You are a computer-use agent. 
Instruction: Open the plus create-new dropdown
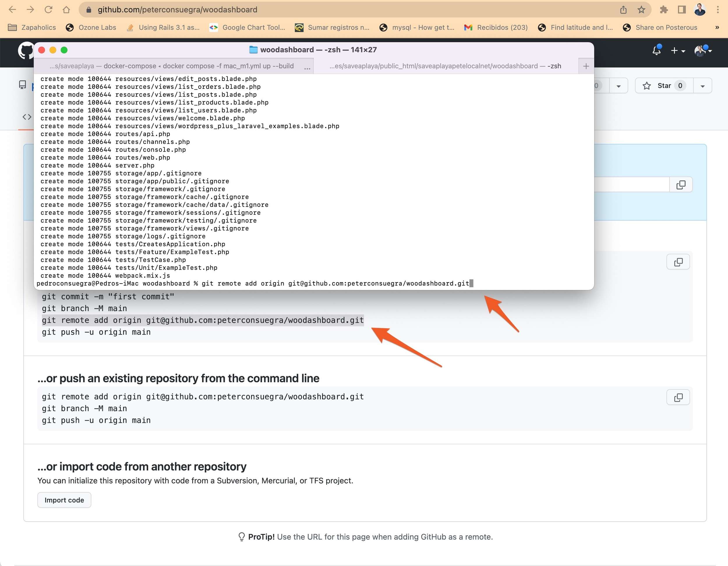tap(677, 51)
